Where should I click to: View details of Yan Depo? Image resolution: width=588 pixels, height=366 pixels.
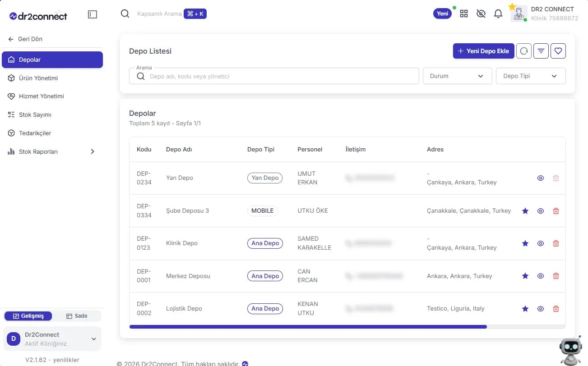tap(541, 178)
